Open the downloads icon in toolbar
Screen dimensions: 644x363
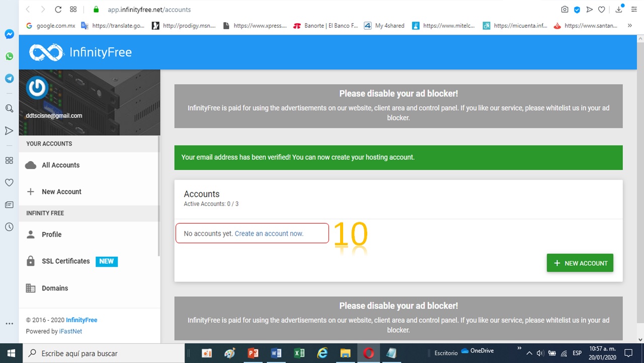619,10
